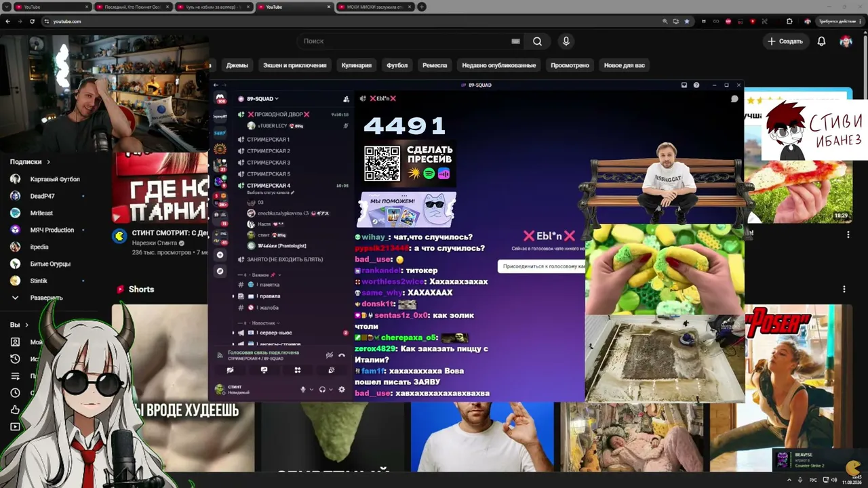Screen dimensions: 868x488
Task: Open the 89-SQUAD server dropdown
Action: [x=262, y=99]
